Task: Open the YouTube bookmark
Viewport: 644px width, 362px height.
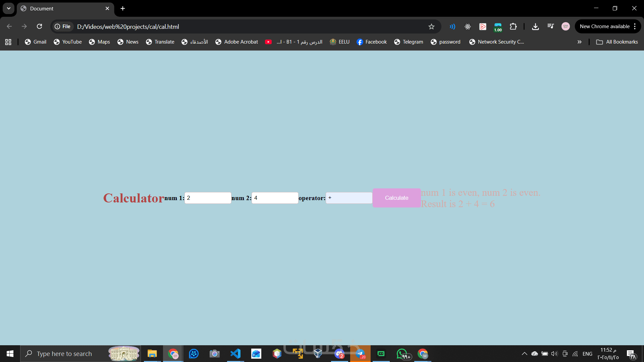Action: click(68, 42)
